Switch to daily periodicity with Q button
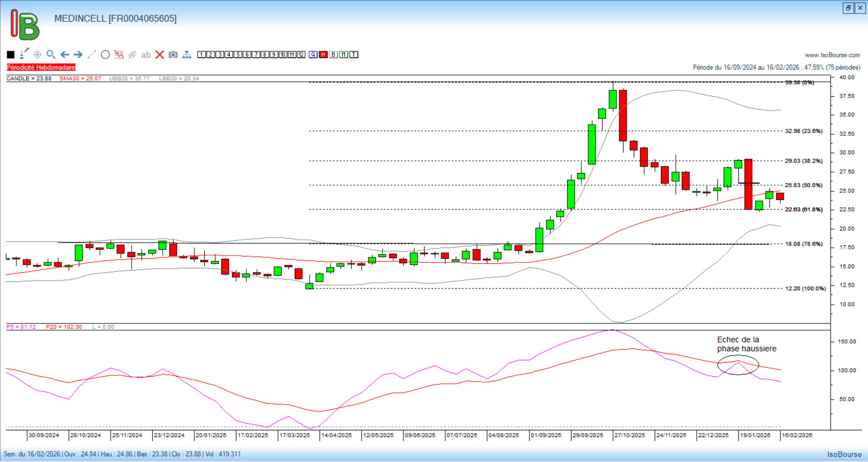Screen dimensions: 868x462 tap(313, 55)
